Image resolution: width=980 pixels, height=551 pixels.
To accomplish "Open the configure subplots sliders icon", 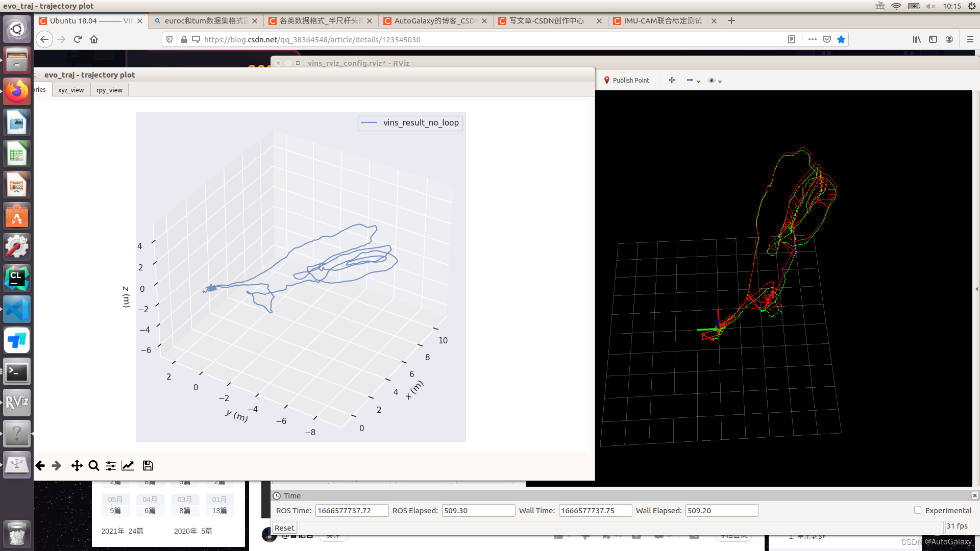I will click(x=110, y=466).
